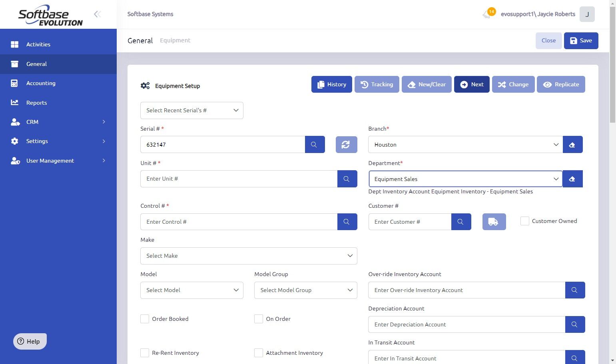Viewport: 616px width, 364px height.
Task: Click the Equipment Setup gears icon
Action: (145, 86)
